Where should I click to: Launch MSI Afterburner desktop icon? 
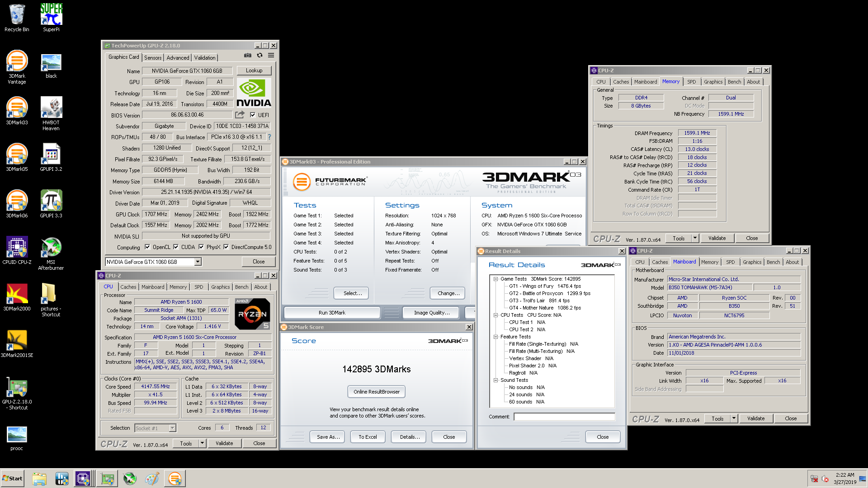coord(51,253)
